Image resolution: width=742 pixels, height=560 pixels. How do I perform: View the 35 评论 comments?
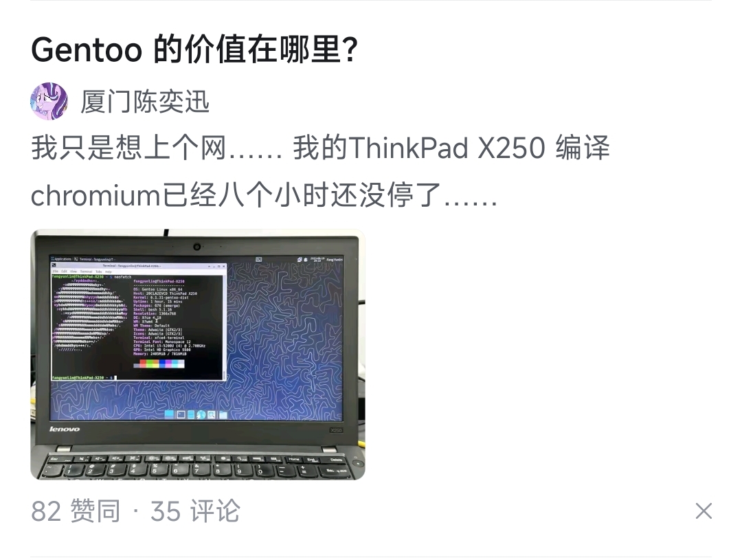(195, 511)
